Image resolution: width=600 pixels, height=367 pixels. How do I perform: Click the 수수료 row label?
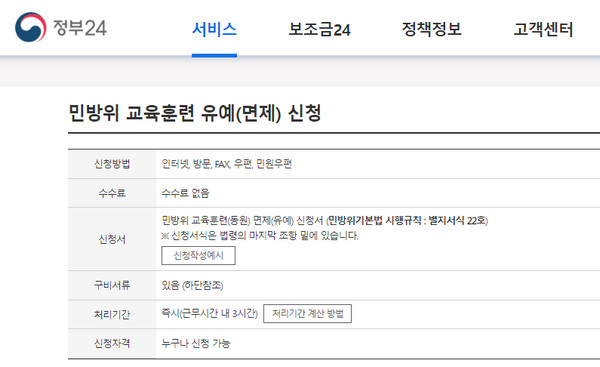pyautogui.click(x=112, y=193)
